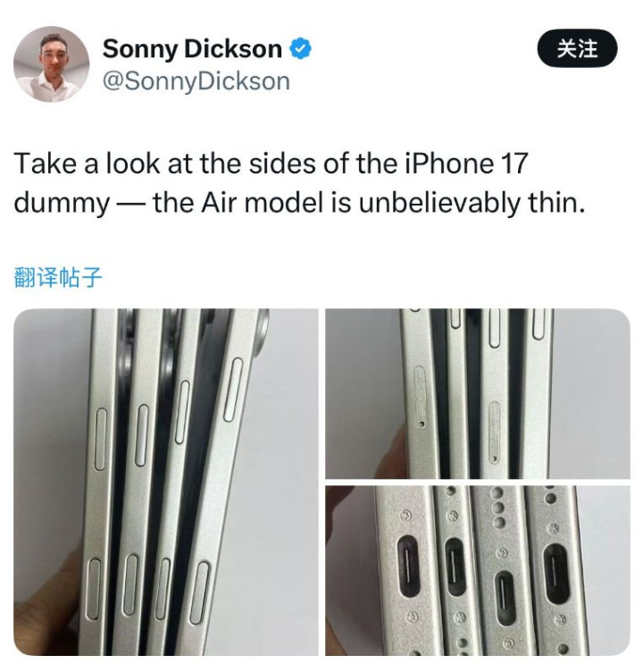The image size is (643, 672).
Task: Click the rightmost phone's upper side button in left photo
Action: (233, 390)
